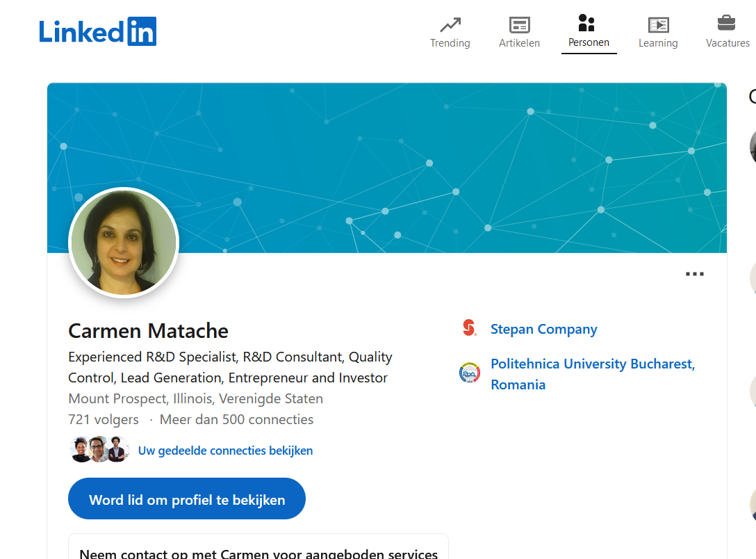Click the "721 volgers" text
756x559 pixels.
[103, 420]
